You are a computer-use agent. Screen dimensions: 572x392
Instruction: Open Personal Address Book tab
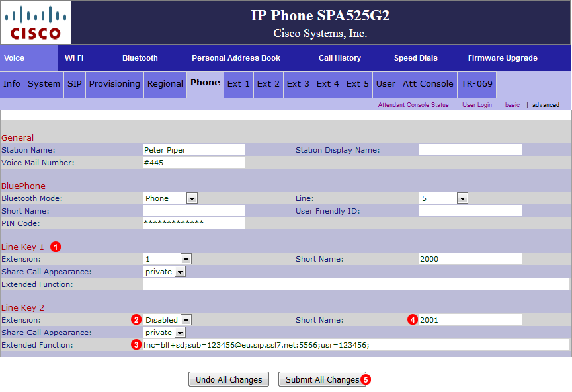click(236, 58)
